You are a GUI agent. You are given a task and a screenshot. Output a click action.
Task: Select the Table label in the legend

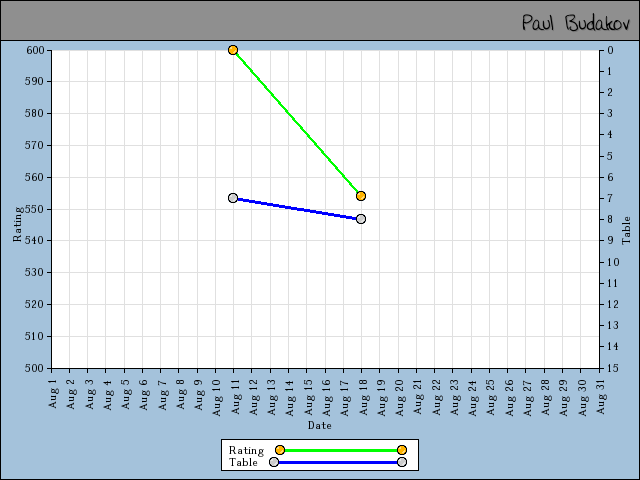[x=243, y=462]
